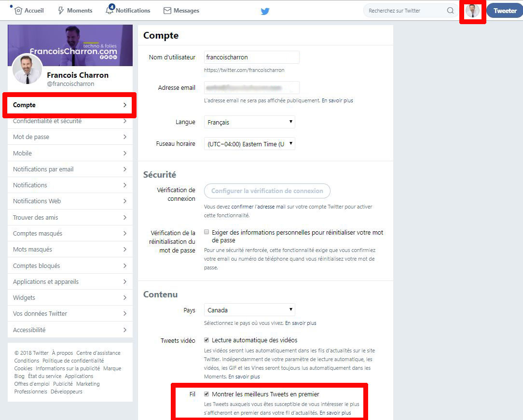Open Notifications via the bell icon

click(110, 10)
